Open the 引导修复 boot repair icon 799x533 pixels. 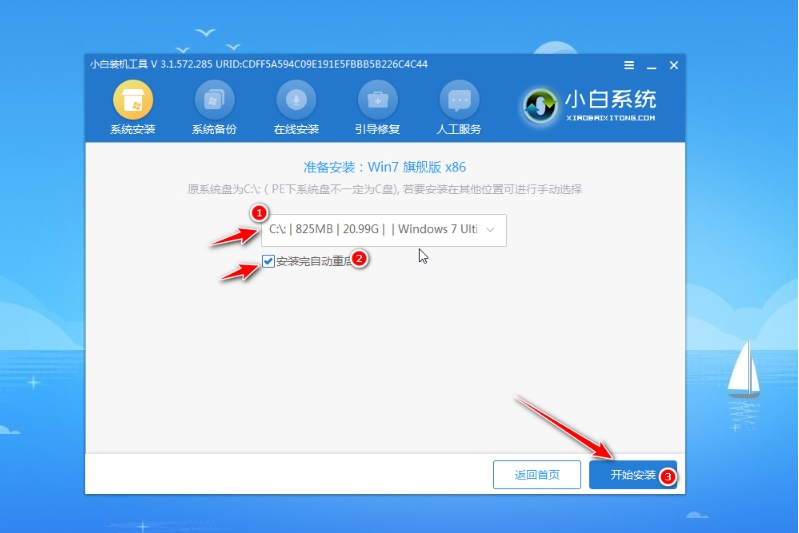(378, 101)
